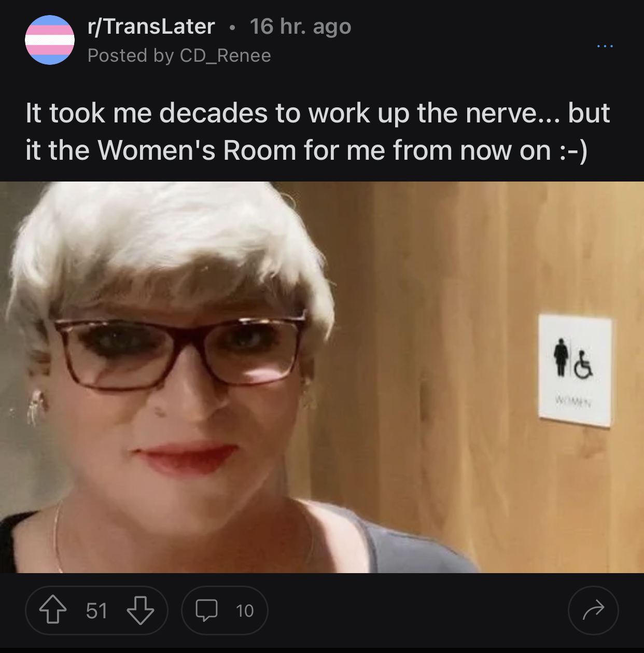Tap the share arrow icon
Screen dimensions: 644x653
click(x=593, y=610)
